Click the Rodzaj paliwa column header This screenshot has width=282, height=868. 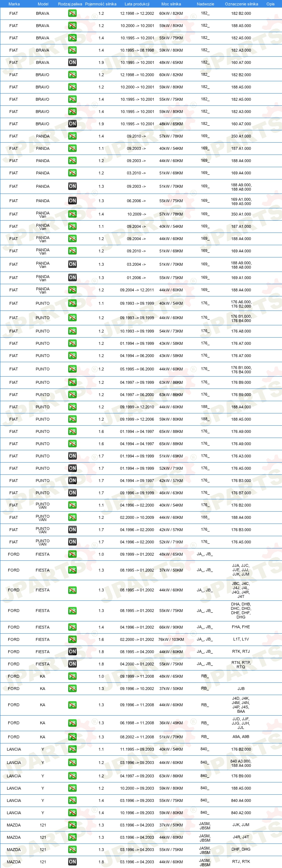[x=70, y=4]
